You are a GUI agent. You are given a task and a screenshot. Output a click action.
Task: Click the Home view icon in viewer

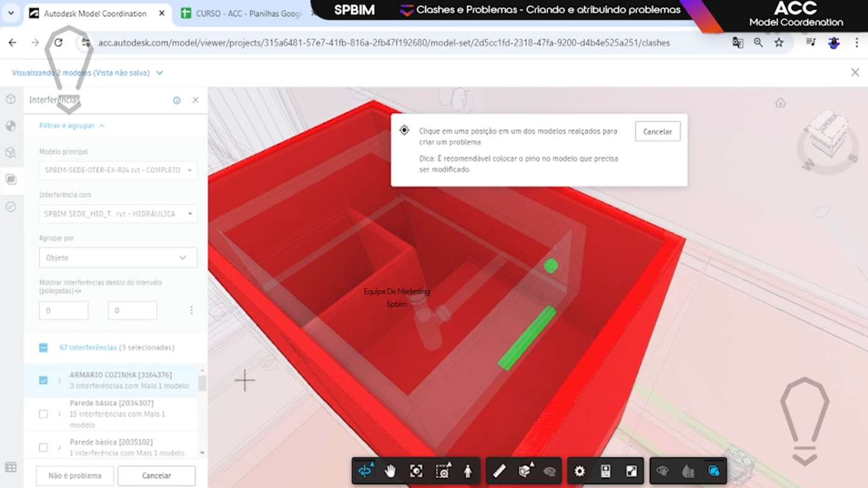click(780, 102)
